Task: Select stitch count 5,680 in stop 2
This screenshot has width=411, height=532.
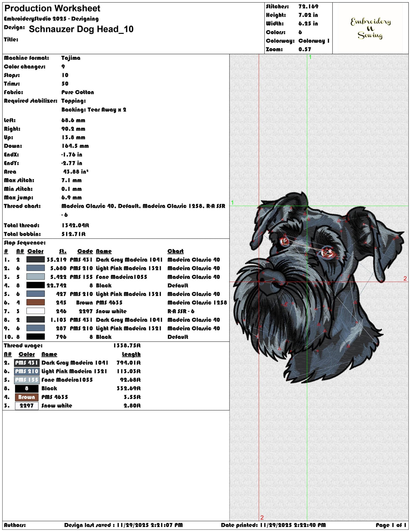Action: [x=58, y=268]
